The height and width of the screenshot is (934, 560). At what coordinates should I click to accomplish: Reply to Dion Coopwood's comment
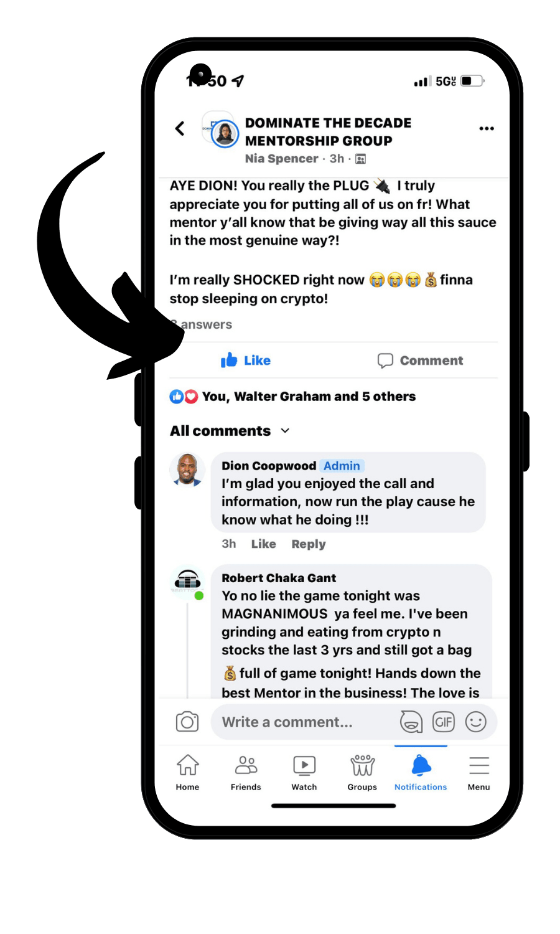click(309, 544)
